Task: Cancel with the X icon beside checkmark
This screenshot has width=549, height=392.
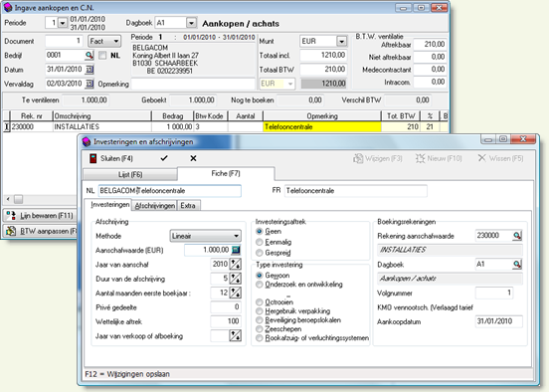Action: 193,158
